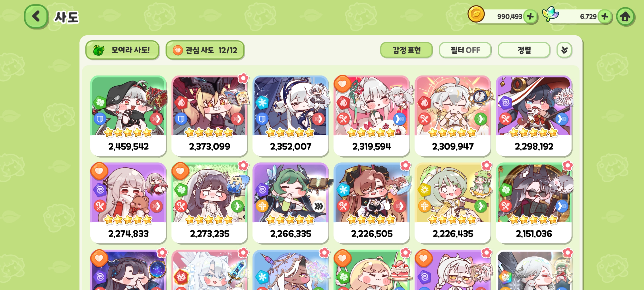The width and height of the screenshot is (644, 290).
Task: Open 관심 사도 12/12 favorites list
Action: tap(205, 50)
